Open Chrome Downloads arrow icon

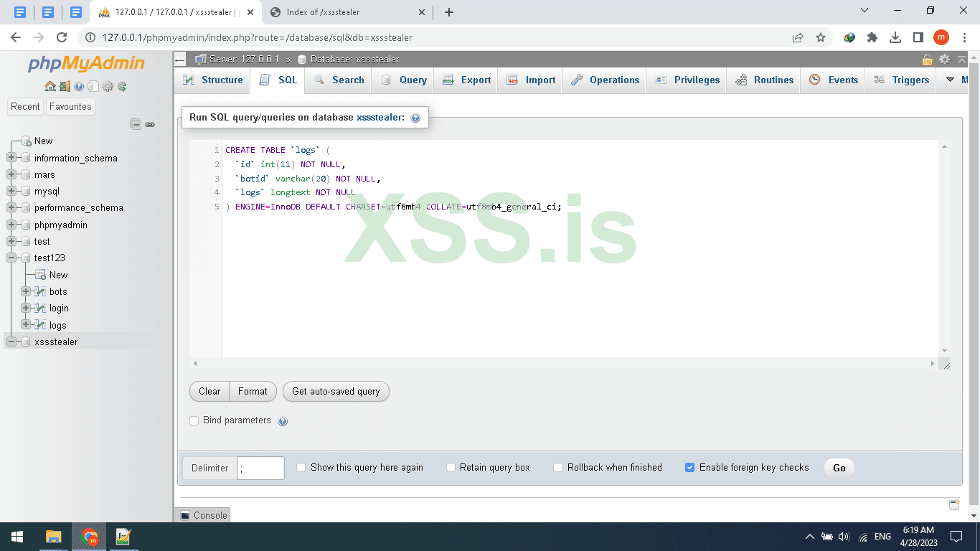click(x=895, y=37)
